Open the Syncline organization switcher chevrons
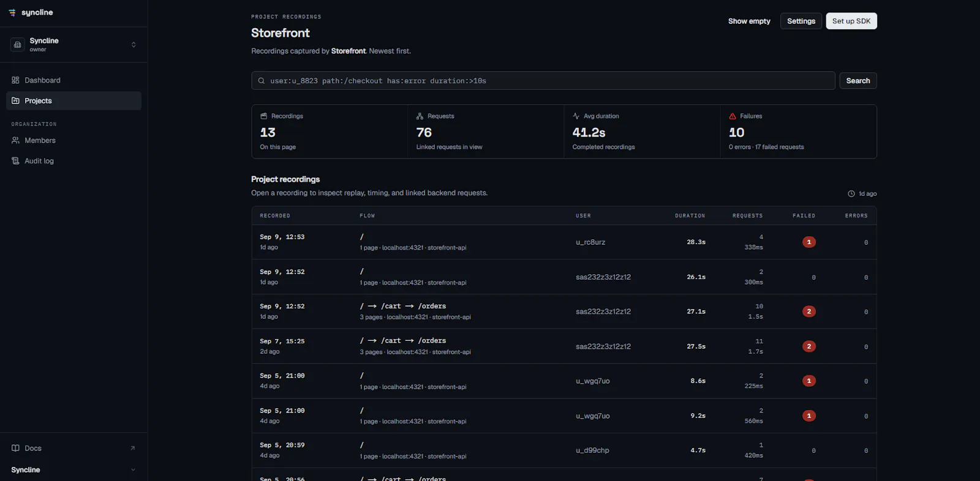The height and width of the screenshot is (481, 980). [x=134, y=45]
